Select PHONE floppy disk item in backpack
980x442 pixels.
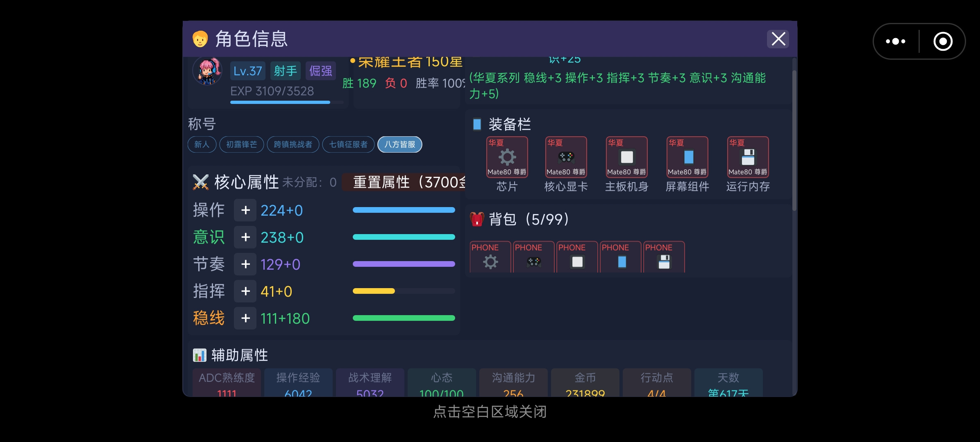pos(664,257)
